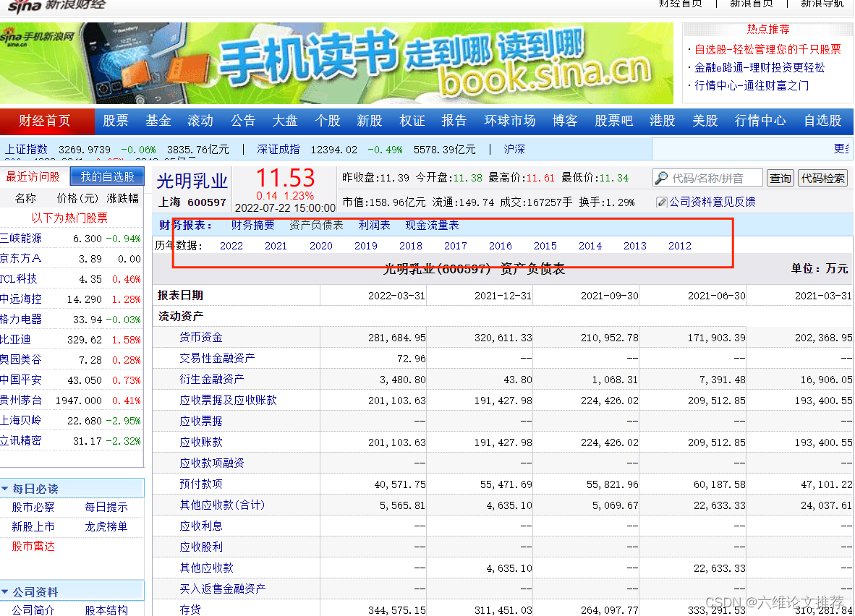The image size is (855, 616).
Task: Open 财经首页 in the navigation bar
Action: coord(45,121)
